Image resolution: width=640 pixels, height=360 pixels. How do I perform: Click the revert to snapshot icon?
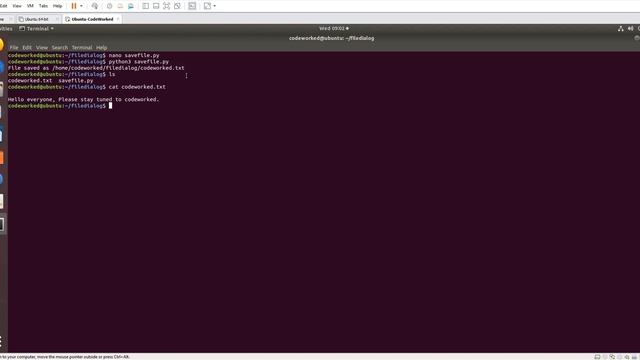pos(120,6)
